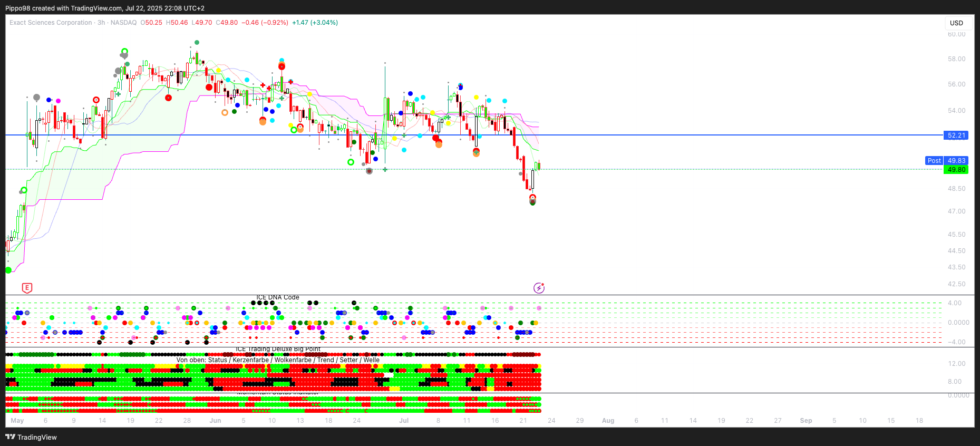
Task: Click the green 49.80 last price label
Action: pos(956,170)
